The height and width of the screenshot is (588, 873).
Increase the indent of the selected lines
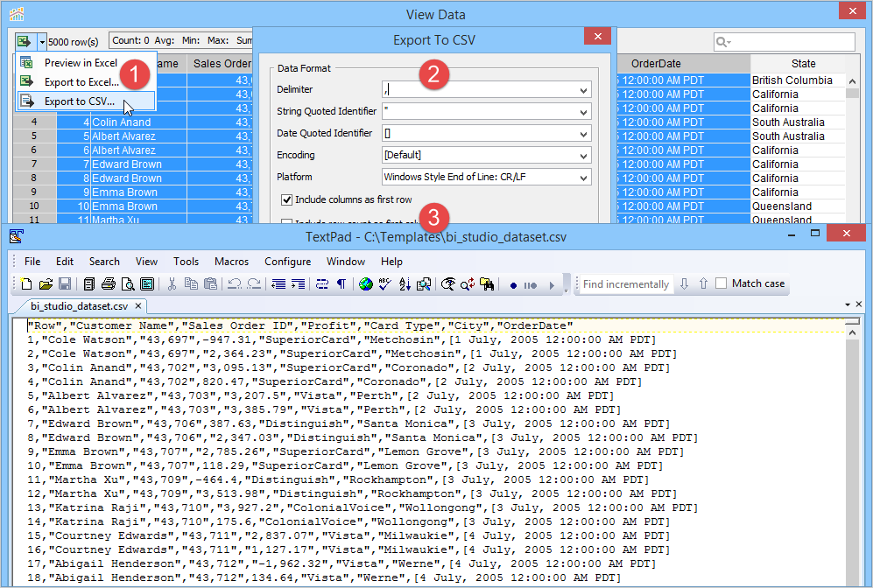tap(298, 284)
